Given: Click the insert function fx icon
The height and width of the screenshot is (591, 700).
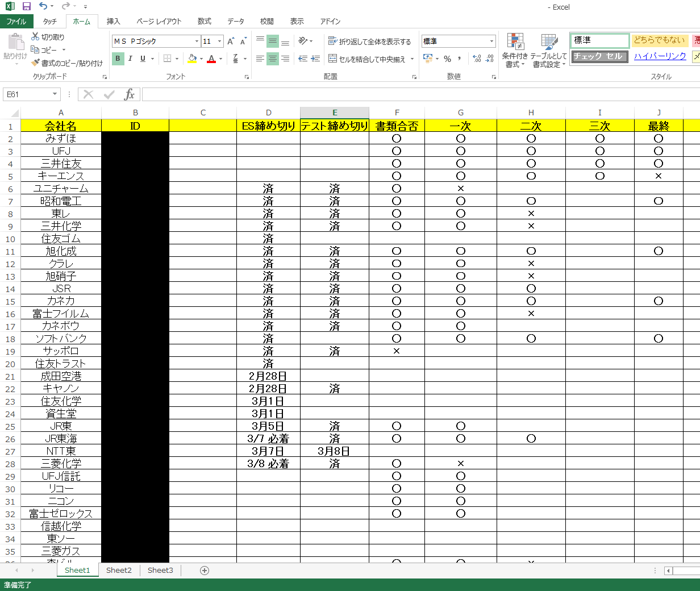Looking at the screenshot, I should (130, 94).
